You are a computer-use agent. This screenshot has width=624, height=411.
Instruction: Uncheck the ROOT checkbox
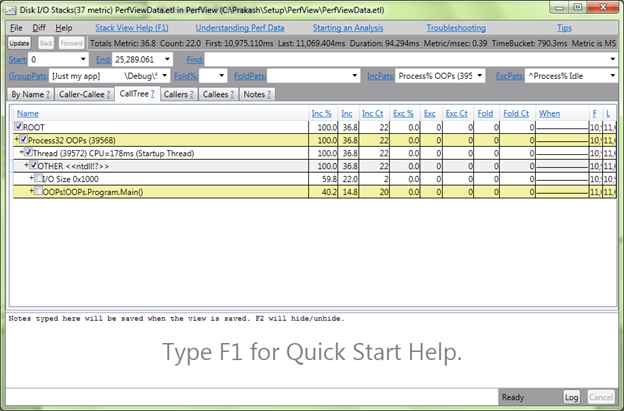[x=19, y=126]
